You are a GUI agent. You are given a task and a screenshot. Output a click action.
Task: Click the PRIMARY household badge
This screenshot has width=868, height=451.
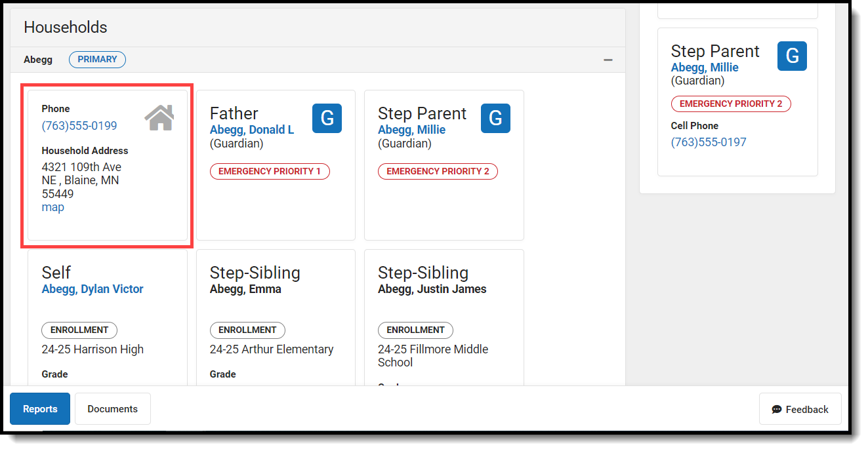(97, 60)
